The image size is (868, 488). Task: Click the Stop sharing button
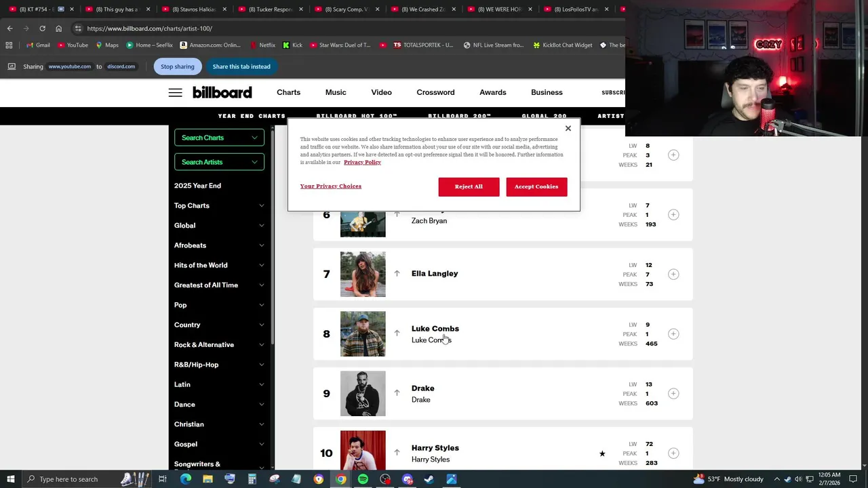177,66
